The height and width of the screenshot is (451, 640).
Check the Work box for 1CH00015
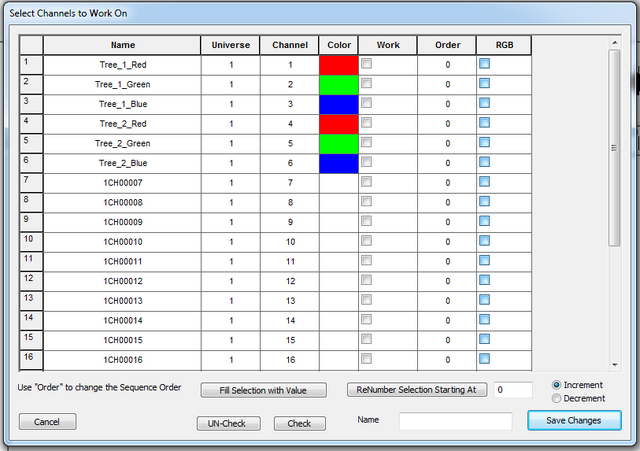pos(367,339)
